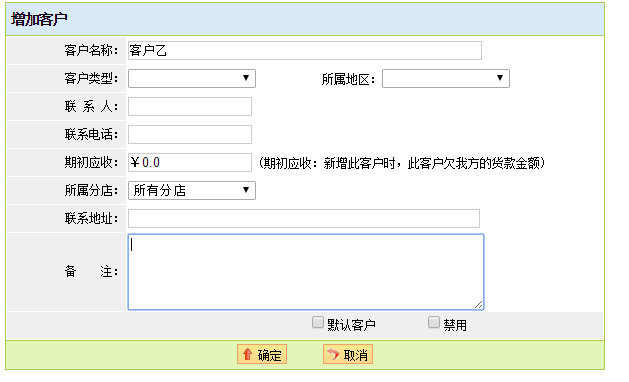Click the 备注 textarea resize handle
Screen dimensions: 629x382
[x=479, y=305]
